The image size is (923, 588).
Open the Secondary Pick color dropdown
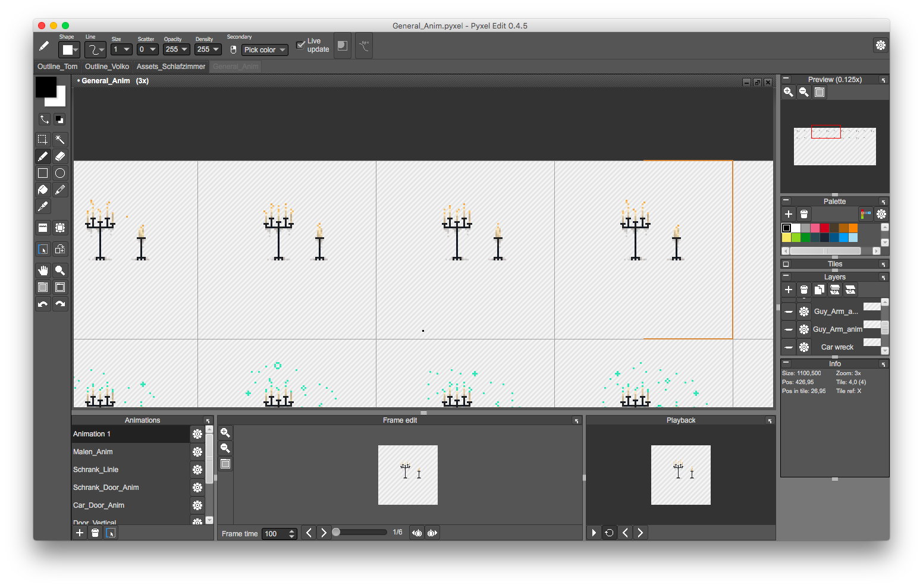pos(265,50)
